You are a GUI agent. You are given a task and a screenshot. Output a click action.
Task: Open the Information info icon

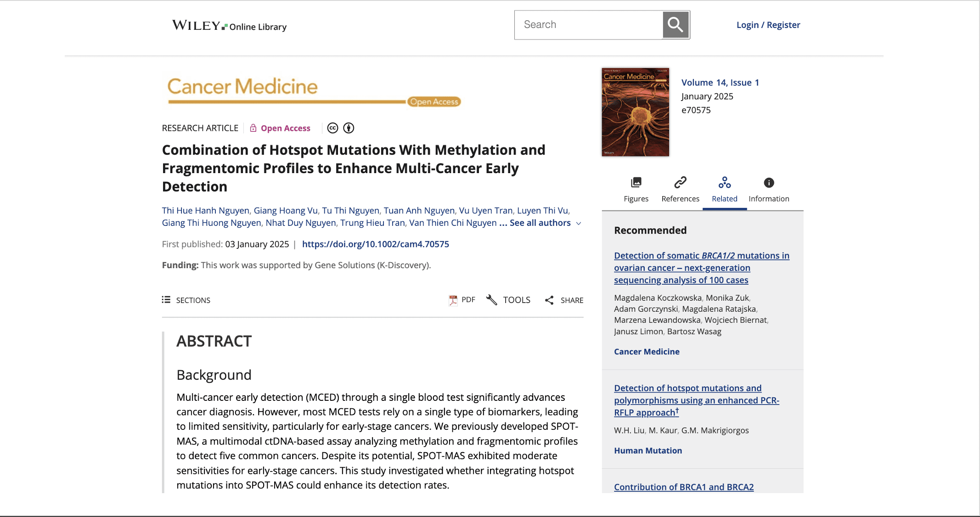point(768,182)
